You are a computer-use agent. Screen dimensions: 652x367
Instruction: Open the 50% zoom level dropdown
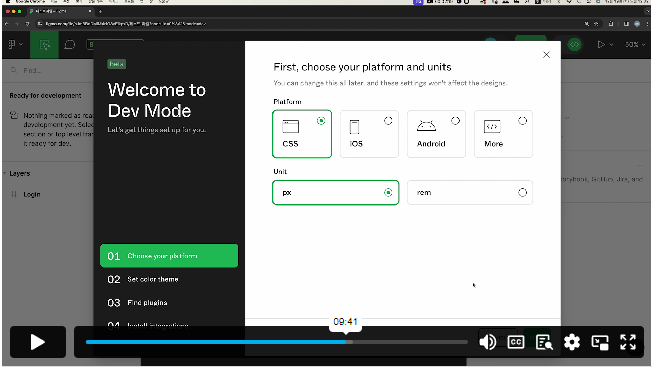click(635, 44)
